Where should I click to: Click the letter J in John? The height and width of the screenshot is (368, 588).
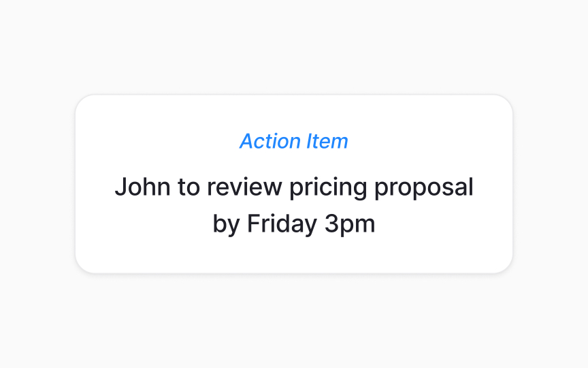[x=120, y=187]
